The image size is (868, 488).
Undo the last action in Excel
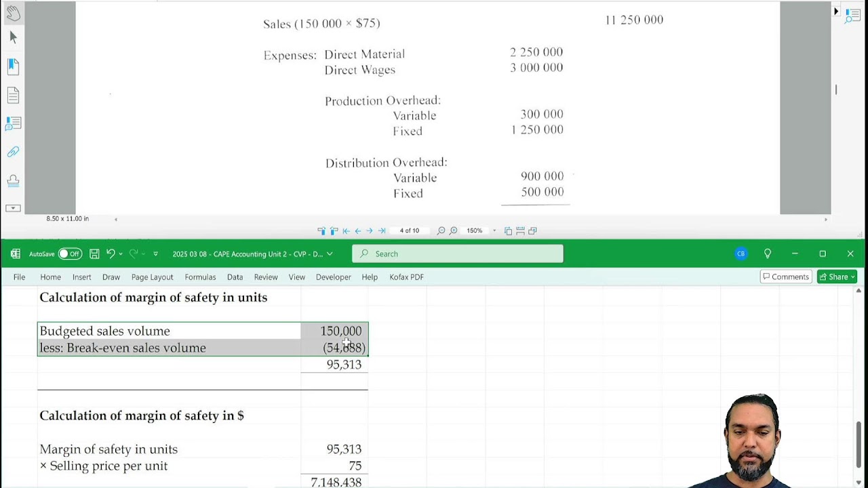(x=111, y=254)
